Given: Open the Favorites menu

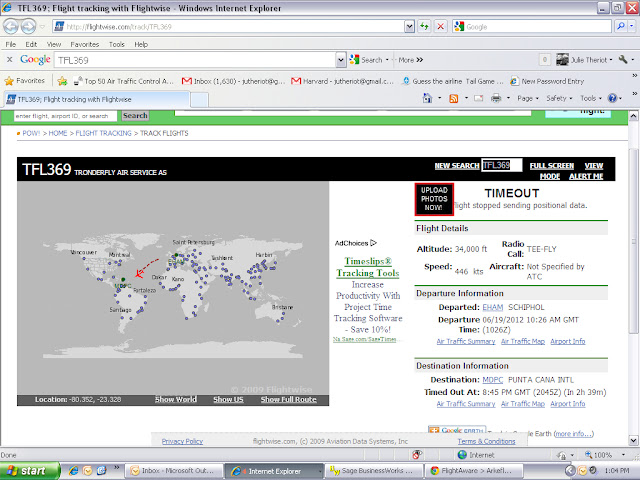Looking at the screenshot, I should (84, 44).
